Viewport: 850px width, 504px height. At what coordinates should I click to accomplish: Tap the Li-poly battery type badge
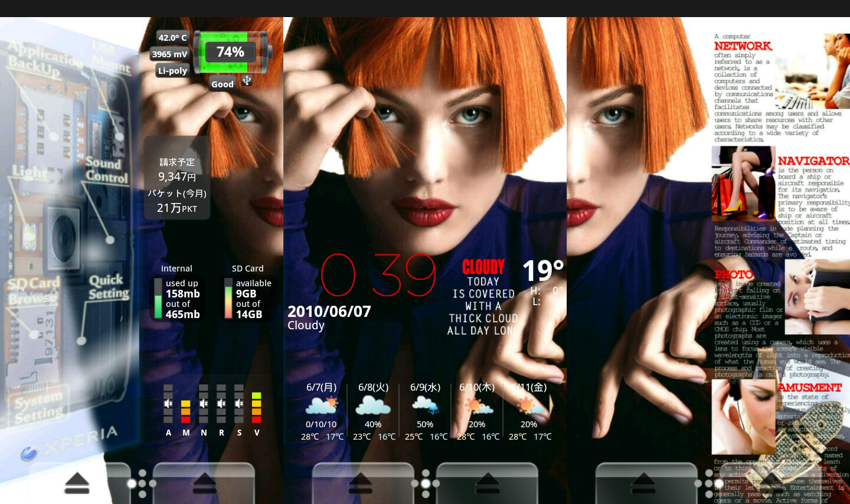(x=172, y=70)
